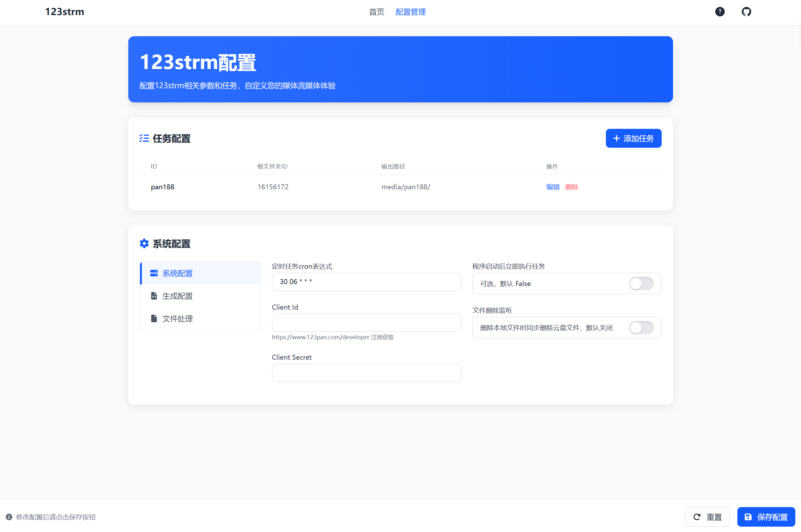Screen dimensions: 801x532
Task: Click the server icon in 系统配置 sidebar item
Action: (154, 273)
